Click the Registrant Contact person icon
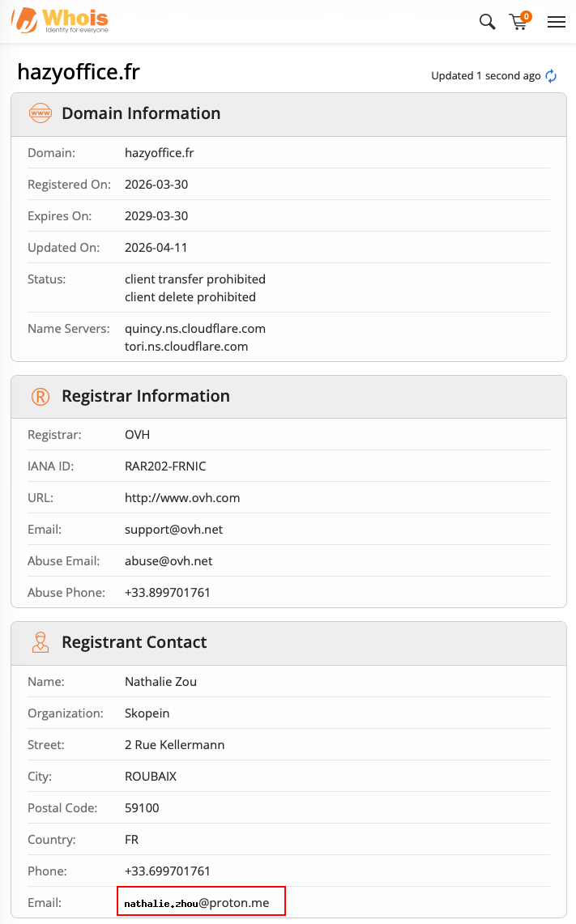 pos(40,642)
